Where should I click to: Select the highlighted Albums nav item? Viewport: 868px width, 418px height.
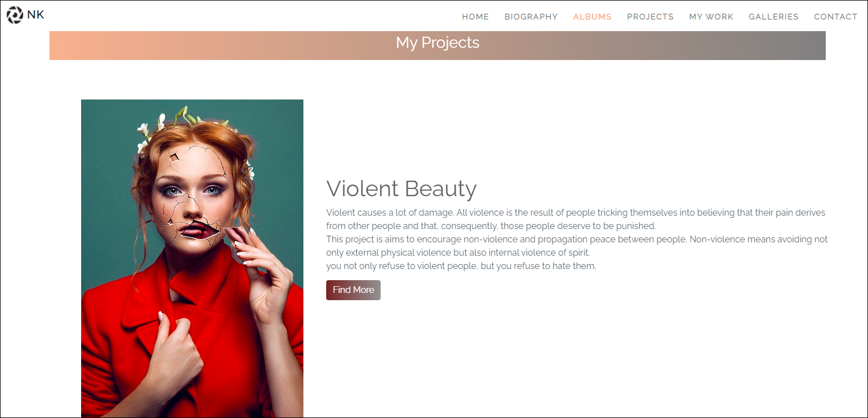point(592,17)
